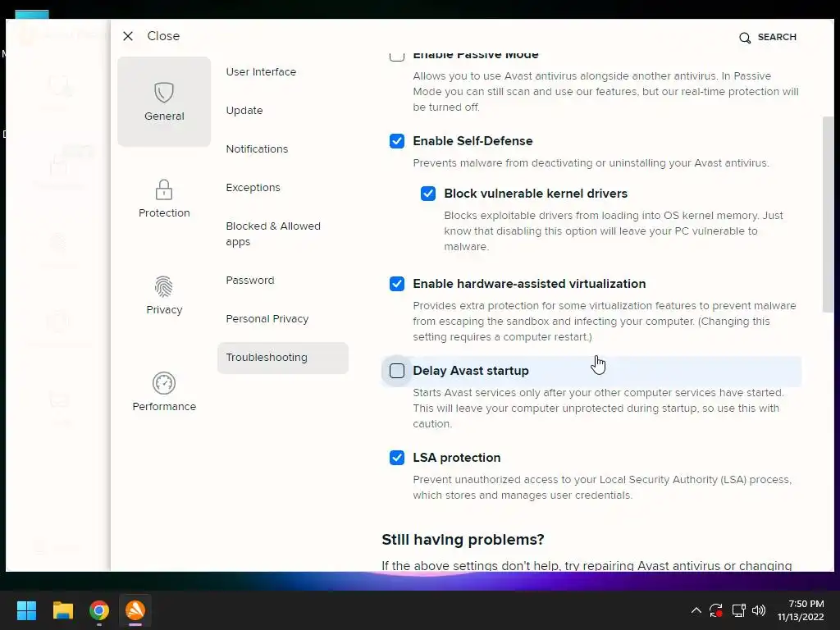Open the Privacy fingerprint category

(164, 295)
